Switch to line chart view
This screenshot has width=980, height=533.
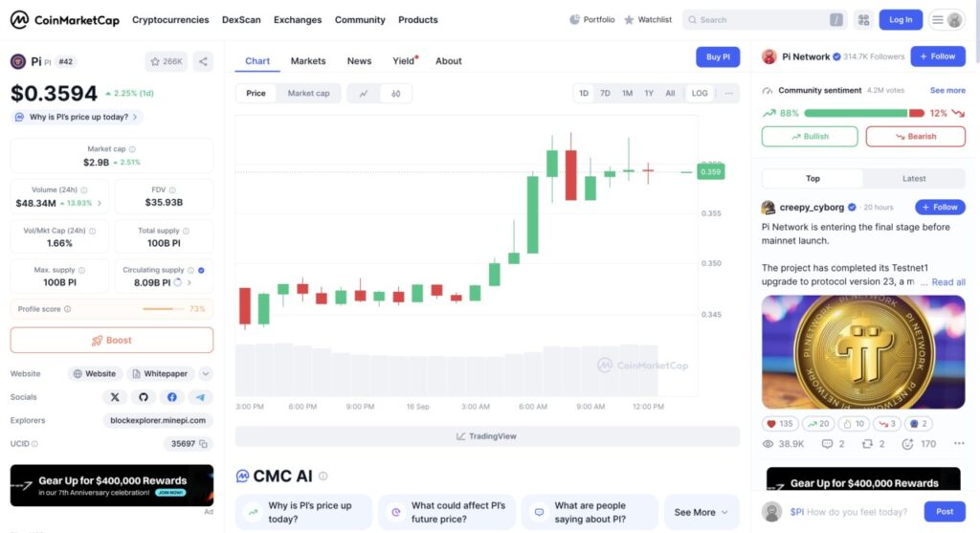click(x=363, y=94)
